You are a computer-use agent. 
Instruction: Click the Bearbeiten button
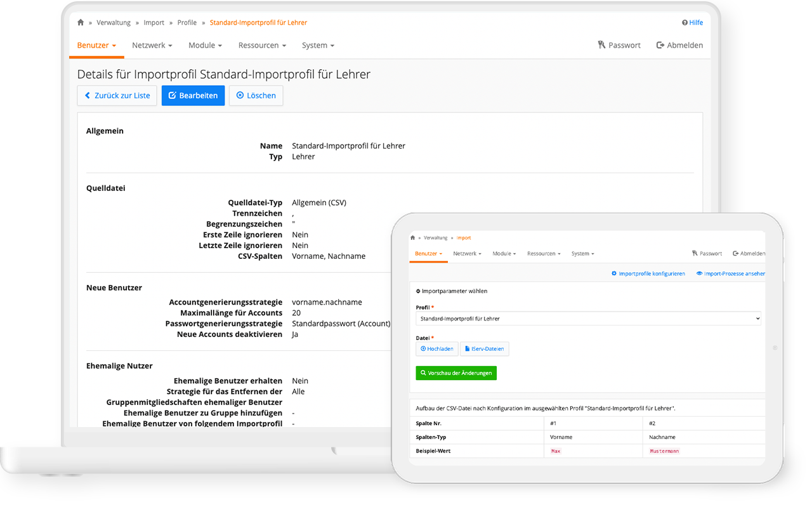[193, 95]
